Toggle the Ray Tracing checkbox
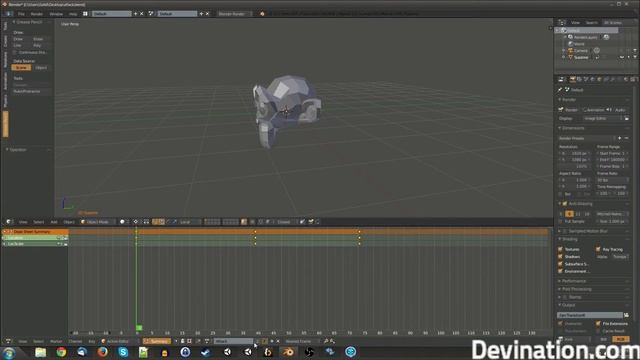 (x=598, y=249)
